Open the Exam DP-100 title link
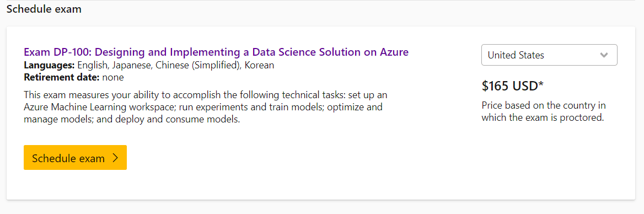Screen dimensions: 644x214 tap(216, 52)
